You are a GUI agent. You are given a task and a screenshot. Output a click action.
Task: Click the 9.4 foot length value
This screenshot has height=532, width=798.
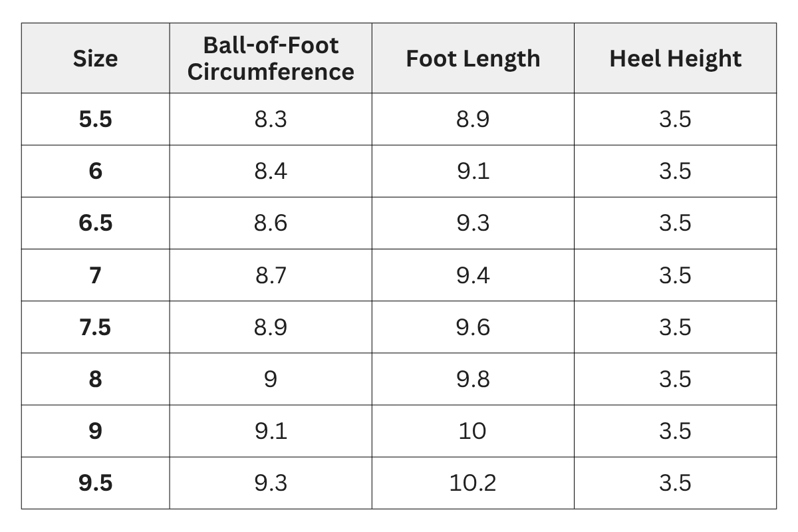click(x=473, y=275)
